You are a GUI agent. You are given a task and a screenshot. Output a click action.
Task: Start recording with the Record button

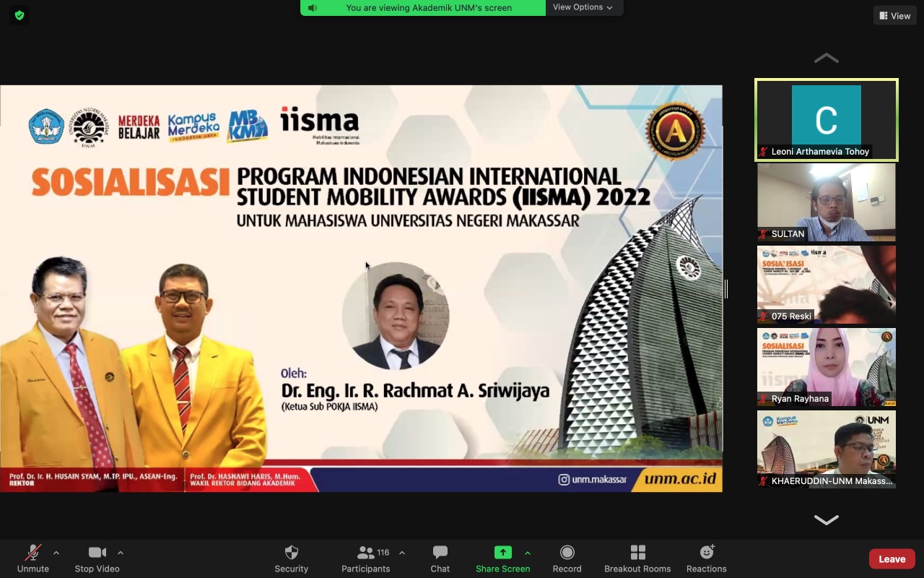pos(567,558)
